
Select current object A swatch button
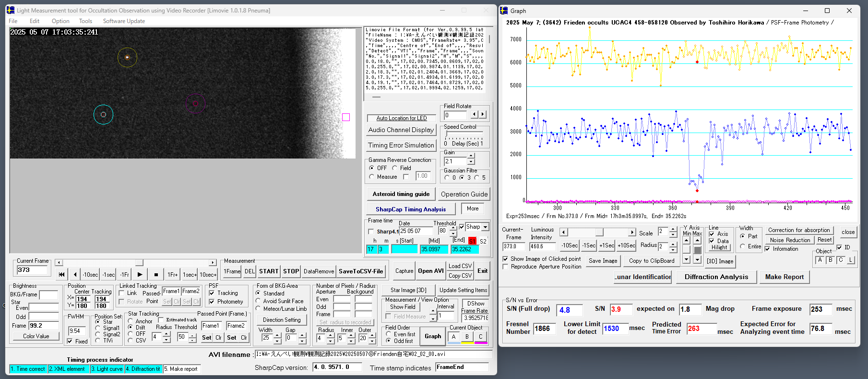[x=453, y=337]
